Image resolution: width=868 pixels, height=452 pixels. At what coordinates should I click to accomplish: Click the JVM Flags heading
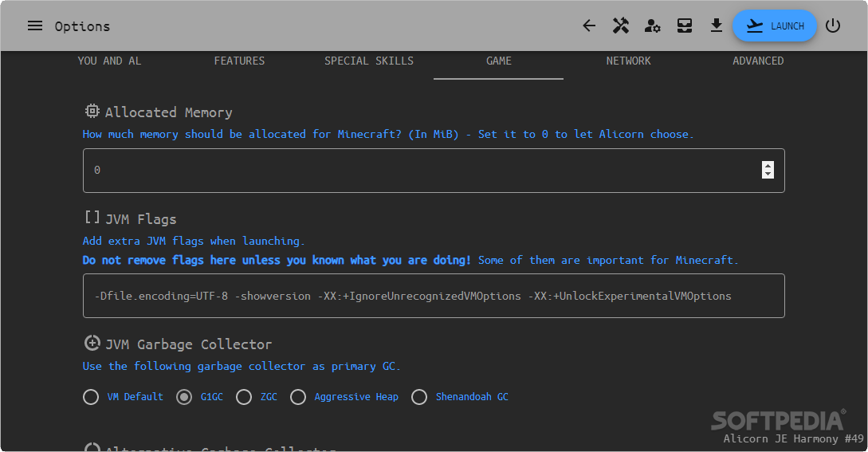click(141, 219)
